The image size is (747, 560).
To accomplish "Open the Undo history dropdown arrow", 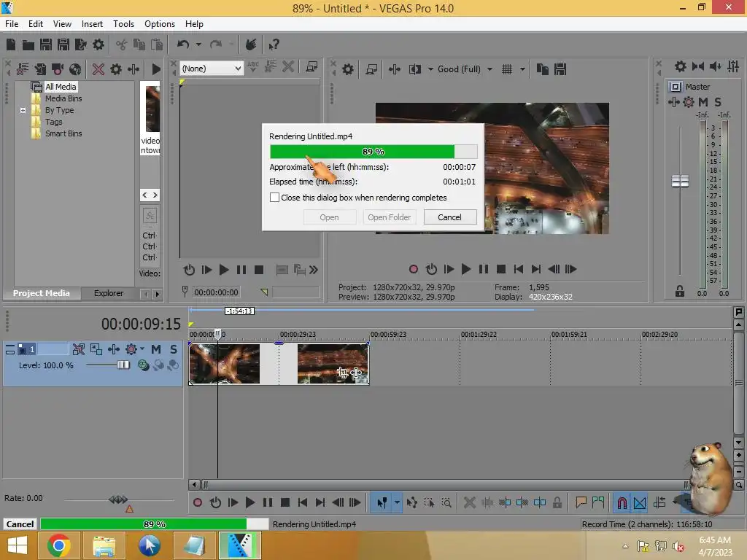I will pyautogui.click(x=198, y=44).
